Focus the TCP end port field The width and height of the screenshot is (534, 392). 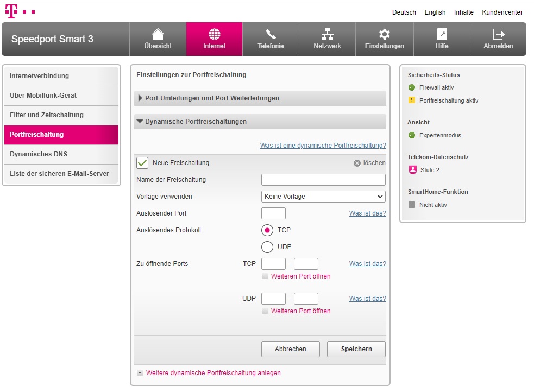(306, 264)
